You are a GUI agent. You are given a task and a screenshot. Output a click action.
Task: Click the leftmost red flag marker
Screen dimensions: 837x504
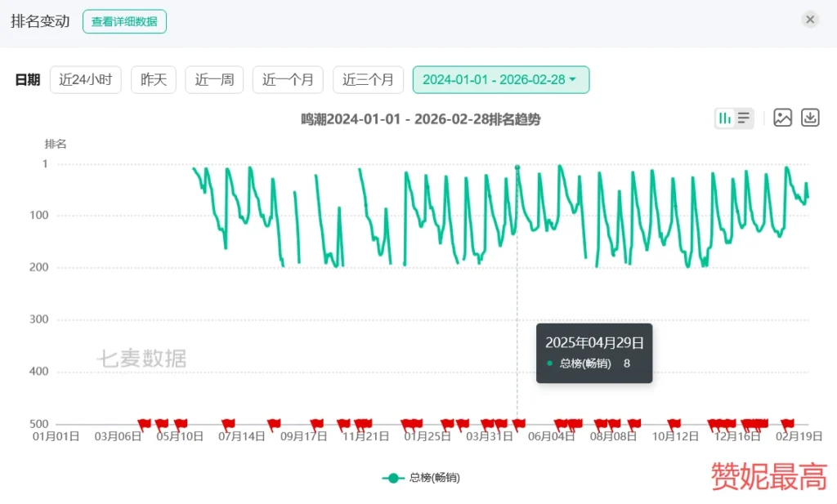tap(145, 423)
